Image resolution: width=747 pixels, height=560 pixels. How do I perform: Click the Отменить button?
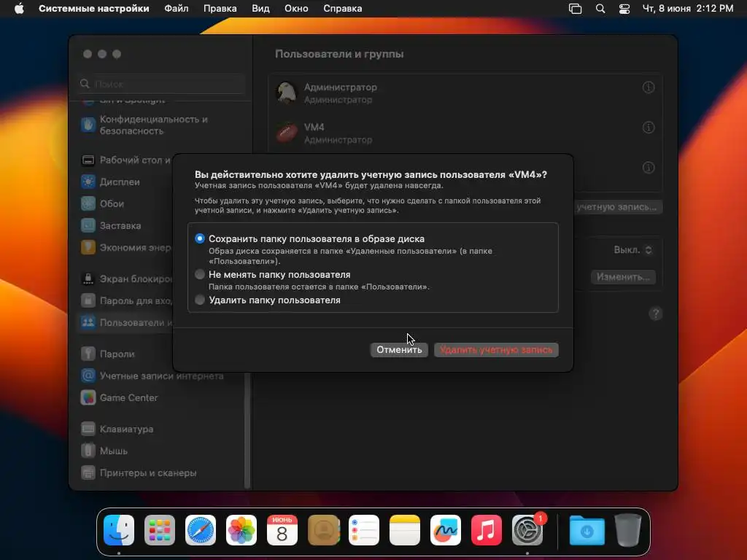point(399,349)
